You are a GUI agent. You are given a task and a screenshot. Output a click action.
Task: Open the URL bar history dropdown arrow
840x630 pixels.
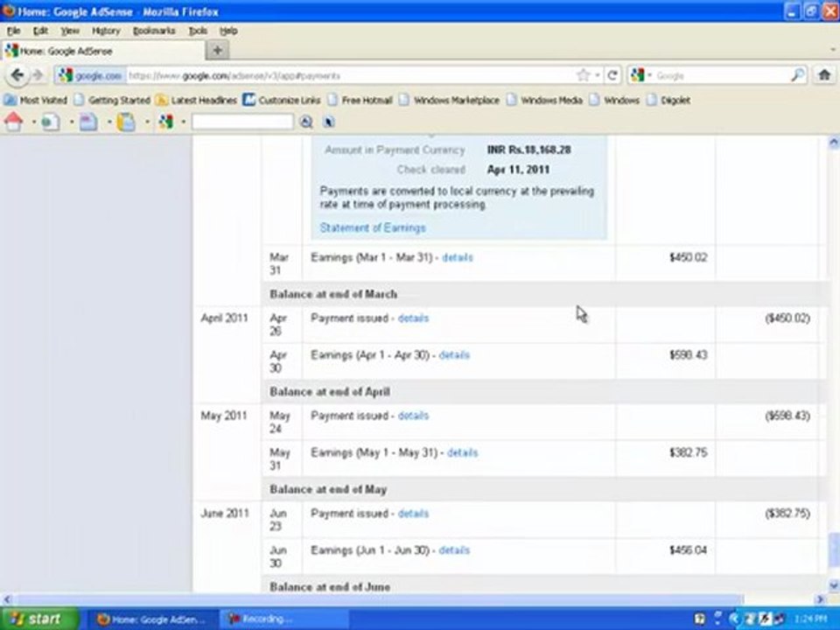[598, 75]
